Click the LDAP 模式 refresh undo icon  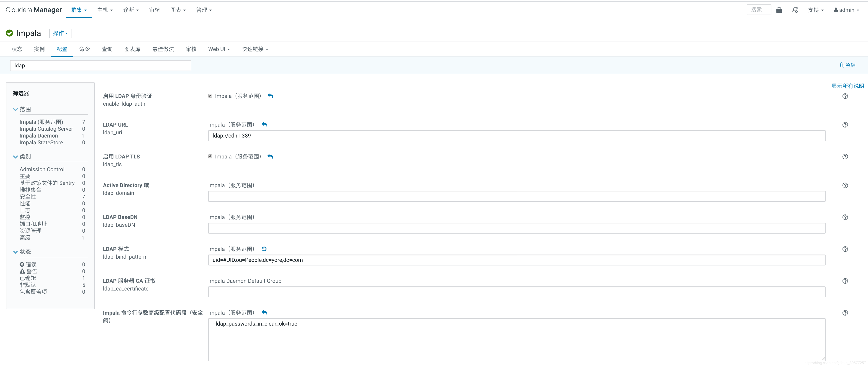[x=264, y=249]
